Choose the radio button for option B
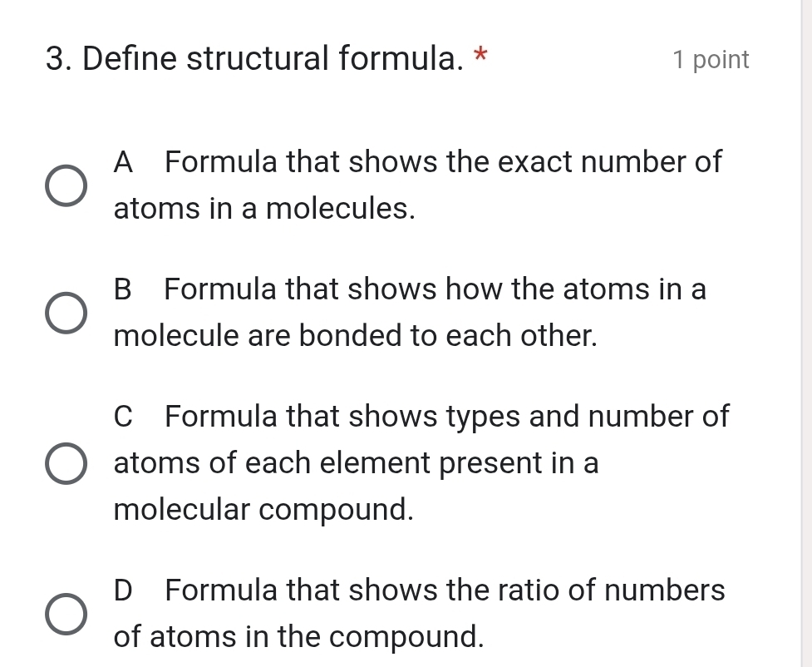The width and height of the screenshot is (812, 667). pyautogui.click(x=64, y=314)
